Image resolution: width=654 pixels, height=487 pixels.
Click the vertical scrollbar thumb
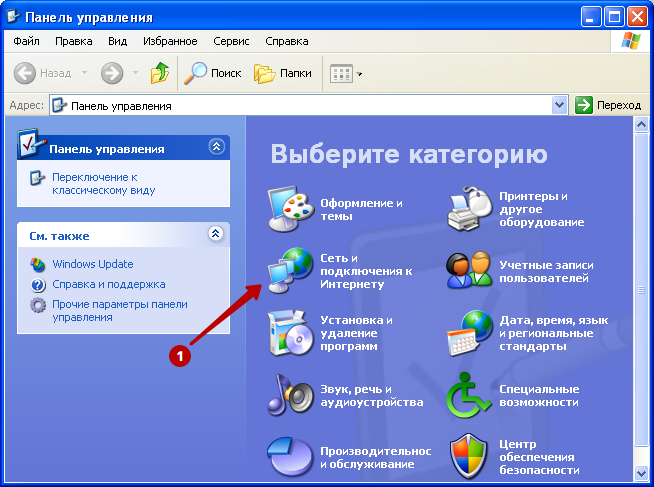[641, 290]
